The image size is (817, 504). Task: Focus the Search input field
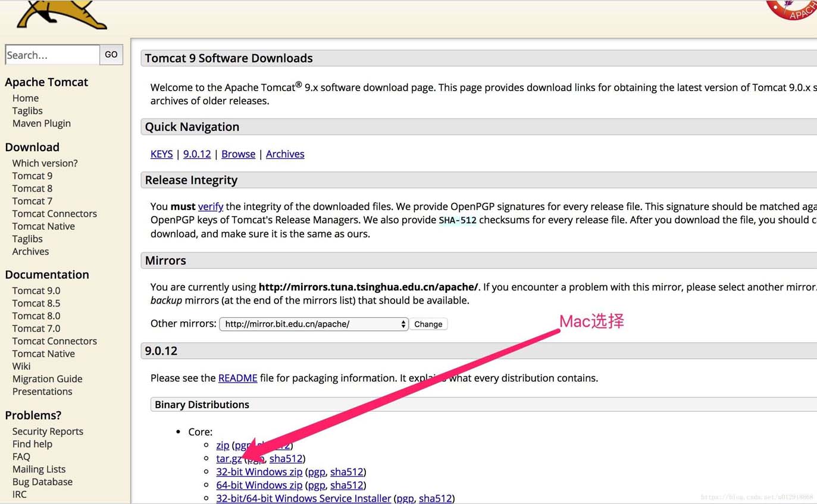tap(52, 55)
